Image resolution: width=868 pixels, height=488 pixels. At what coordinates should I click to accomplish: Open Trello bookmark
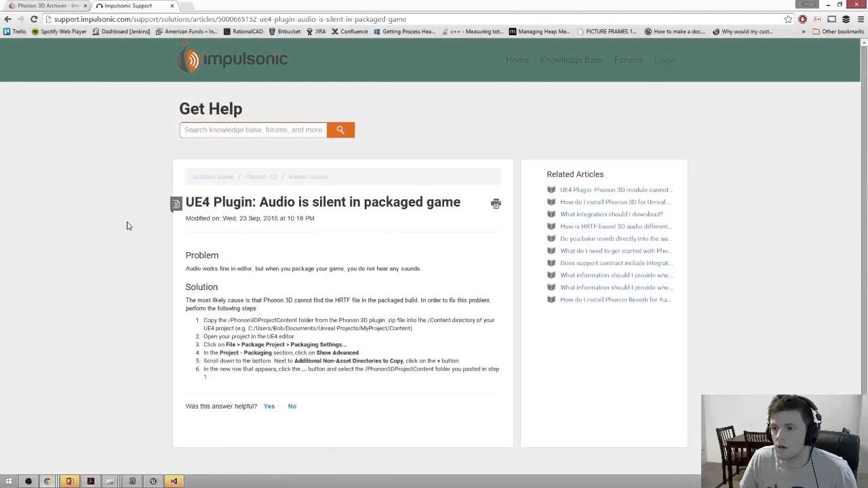click(15, 31)
